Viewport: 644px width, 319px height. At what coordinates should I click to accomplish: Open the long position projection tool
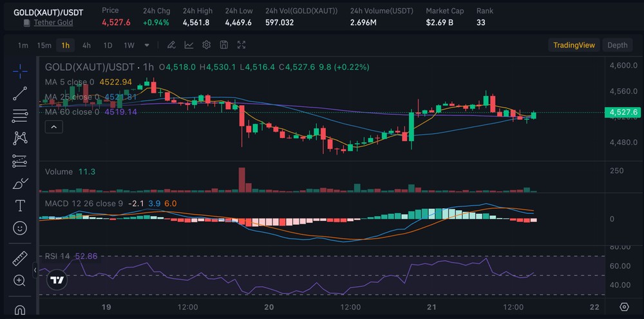[20, 161]
